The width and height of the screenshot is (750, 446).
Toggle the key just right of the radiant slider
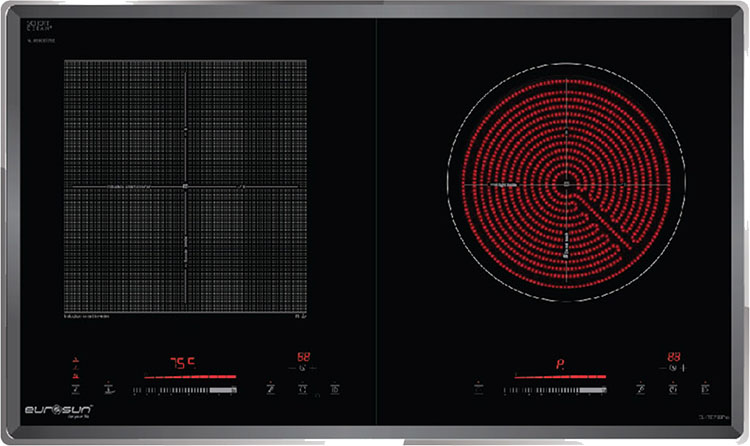pos(642,388)
